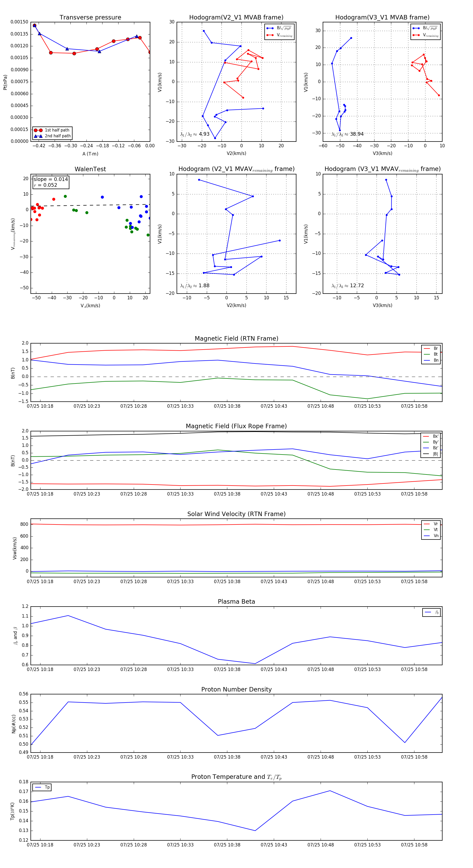The height and width of the screenshot is (868, 473).
Task: Click the 'Vn' legend entry
Action: coord(431,536)
